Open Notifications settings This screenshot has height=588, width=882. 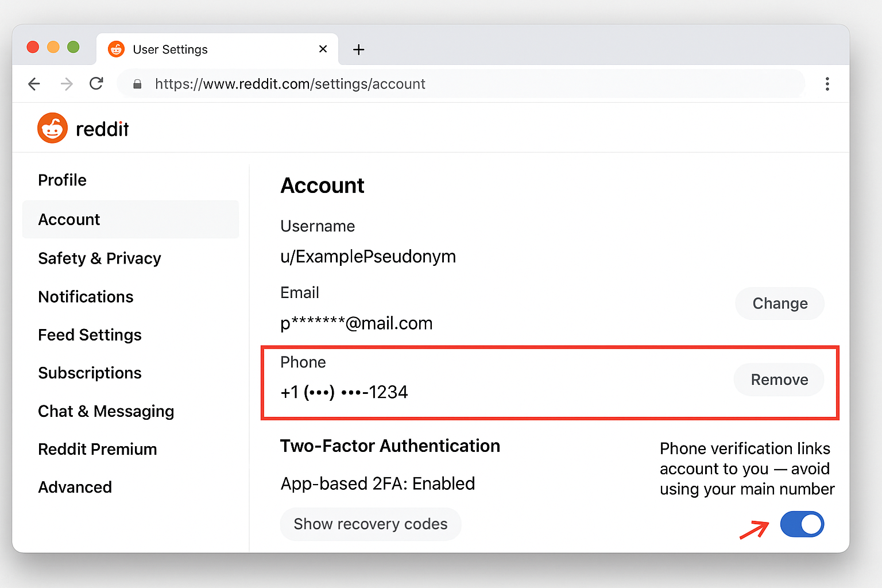(86, 297)
